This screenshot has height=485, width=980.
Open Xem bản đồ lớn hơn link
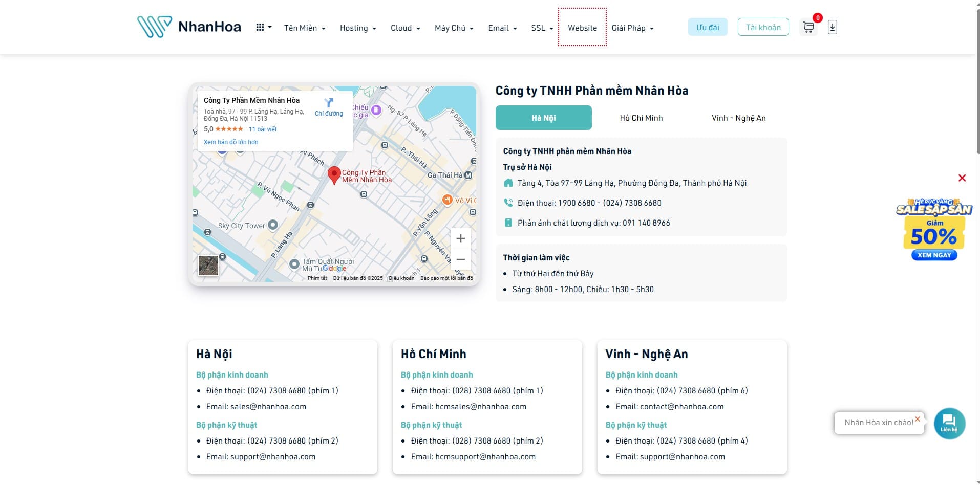pos(231,142)
